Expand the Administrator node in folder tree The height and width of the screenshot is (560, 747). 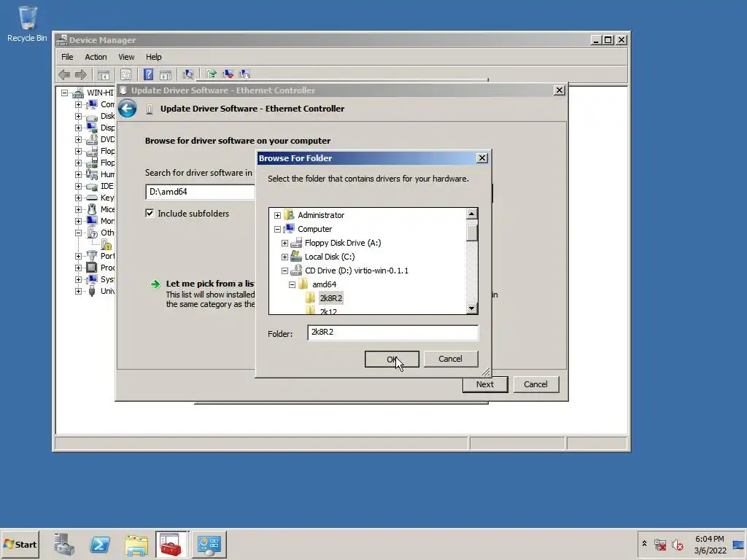tap(277, 215)
